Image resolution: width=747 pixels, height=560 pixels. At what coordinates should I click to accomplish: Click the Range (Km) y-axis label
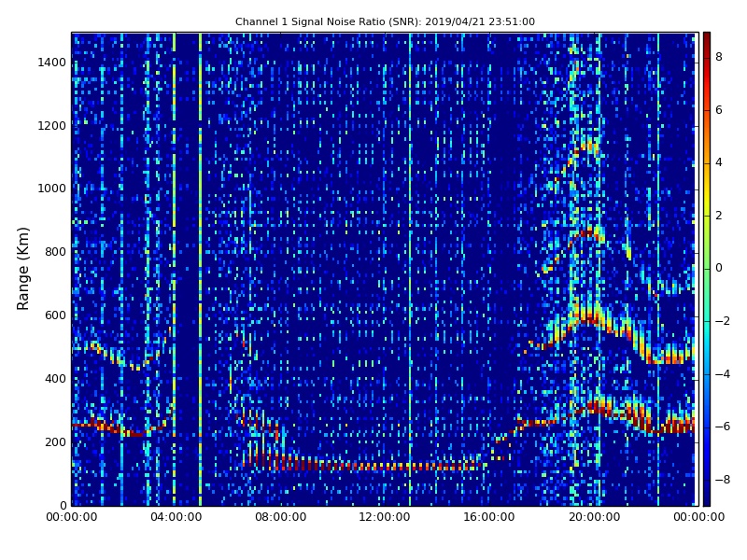click(22, 269)
